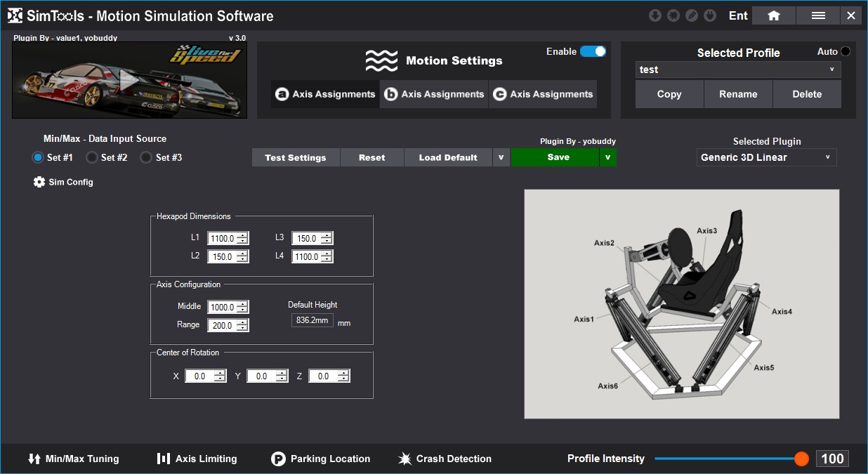Switch to the 'b' Axis Assignments tab

coord(434,94)
